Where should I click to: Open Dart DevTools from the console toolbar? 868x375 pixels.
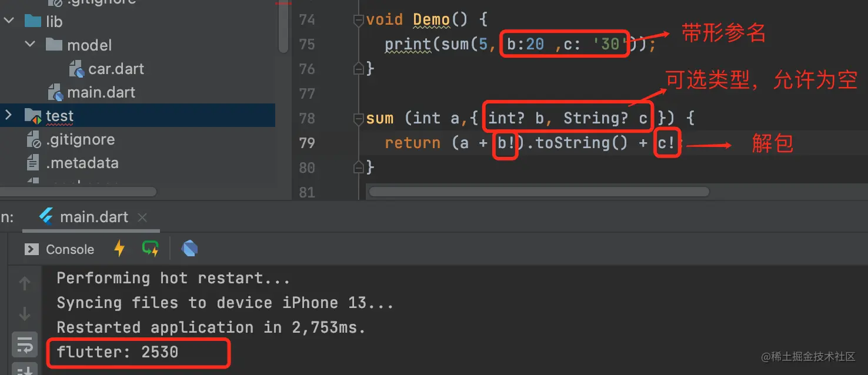(x=189, y=249)
